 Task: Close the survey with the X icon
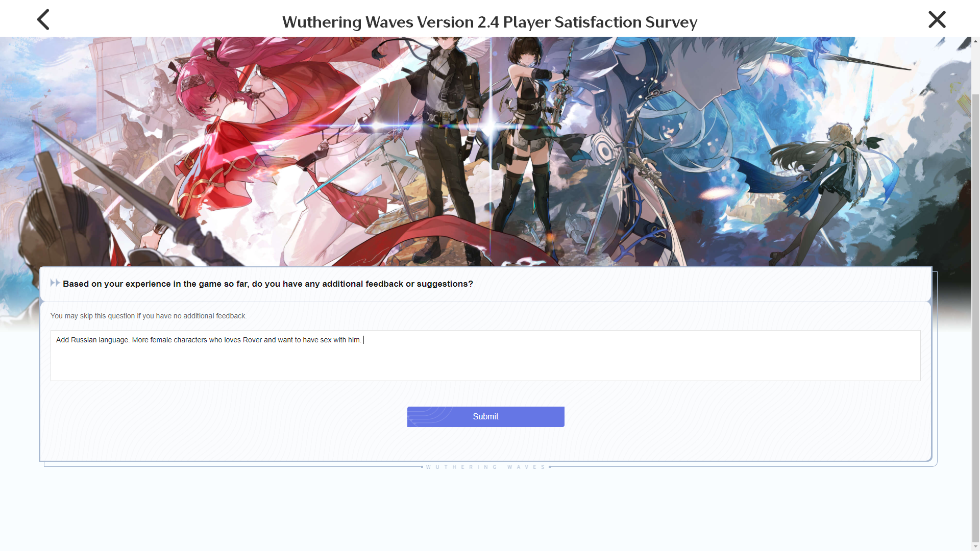pos(937,20)
